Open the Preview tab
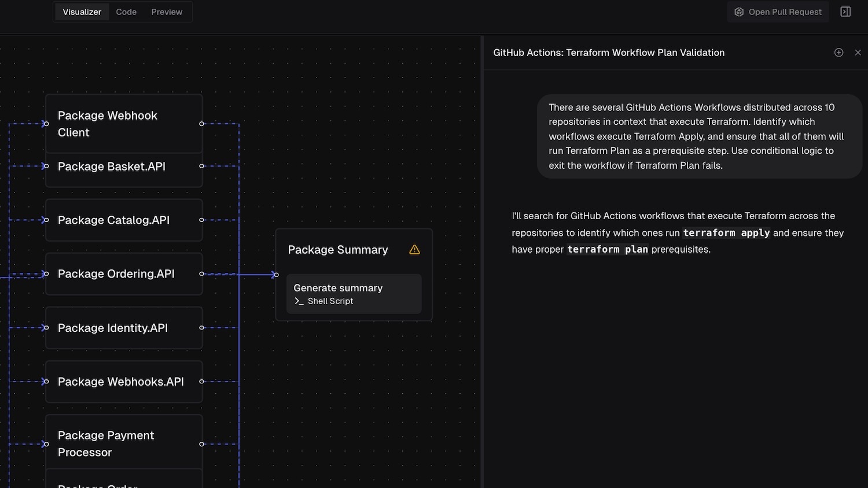Image resolution: width=868 pixels, height=488 pixels. point(167,12)
